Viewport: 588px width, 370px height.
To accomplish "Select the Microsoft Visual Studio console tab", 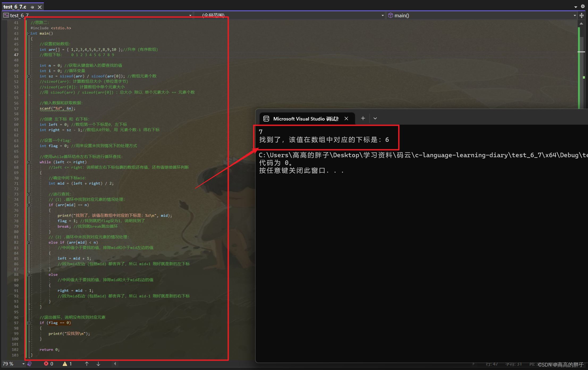I will (306, 119).
